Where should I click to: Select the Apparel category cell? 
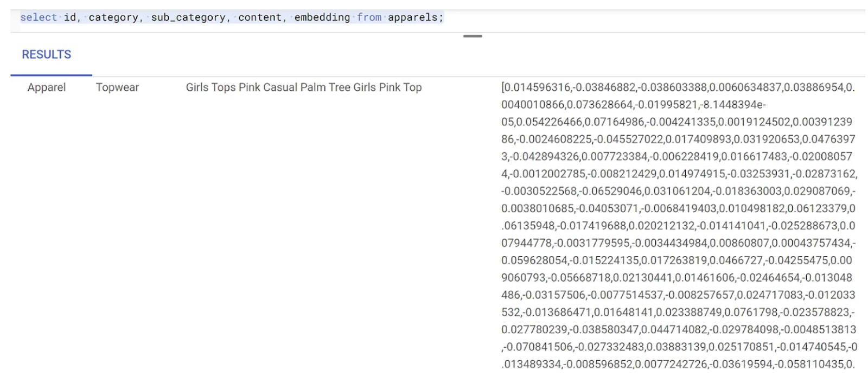(x=47, y=87)
